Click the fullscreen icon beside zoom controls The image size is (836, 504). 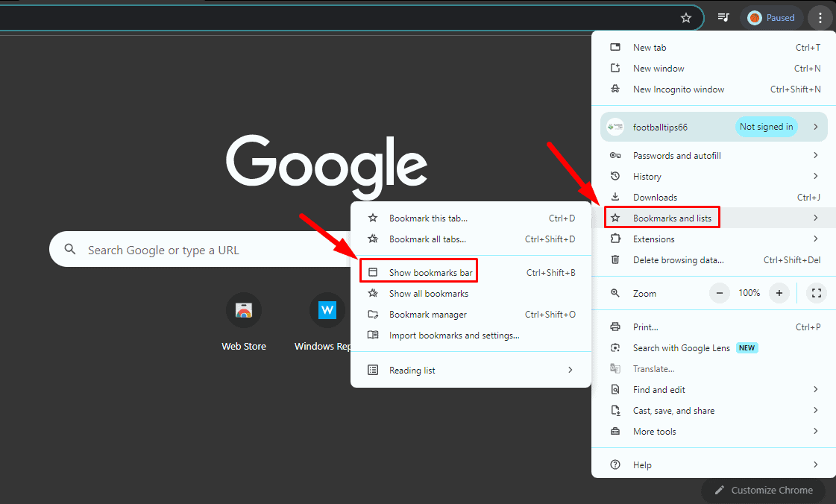click(x=816, y=293)
